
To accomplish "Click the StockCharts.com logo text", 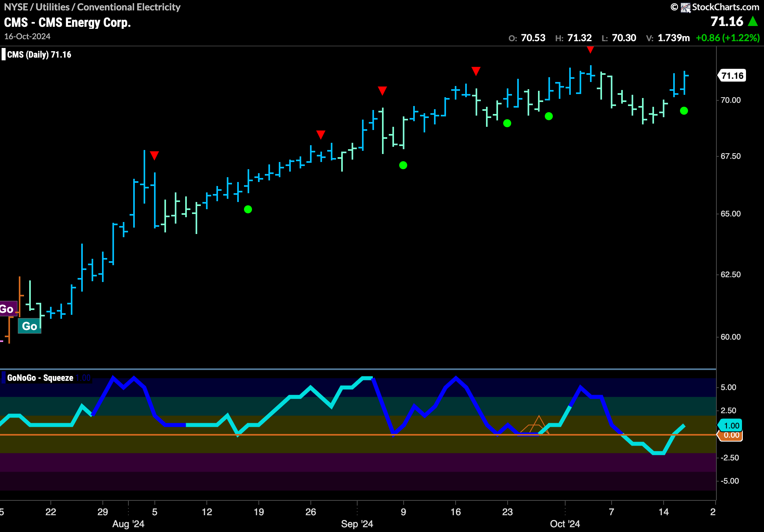I will pyautogui.click(x=725, y=7).
